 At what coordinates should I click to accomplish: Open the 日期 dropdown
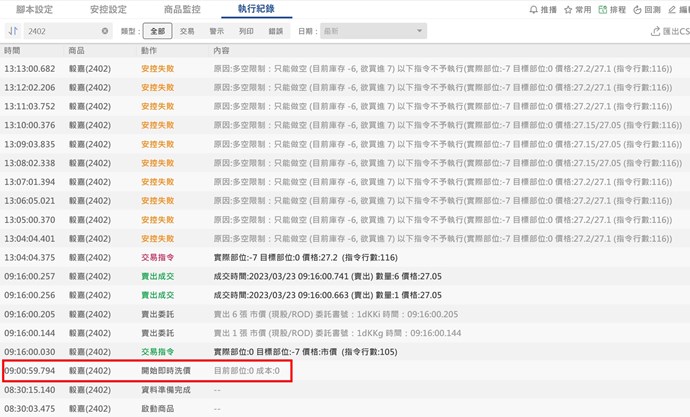tap(376, 31)
